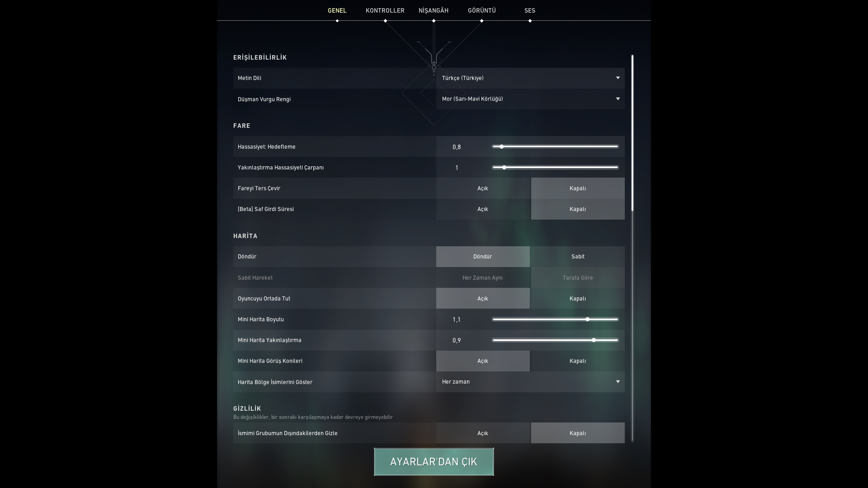
Task: Go to the Ses tab
Action: coord(529,10)
